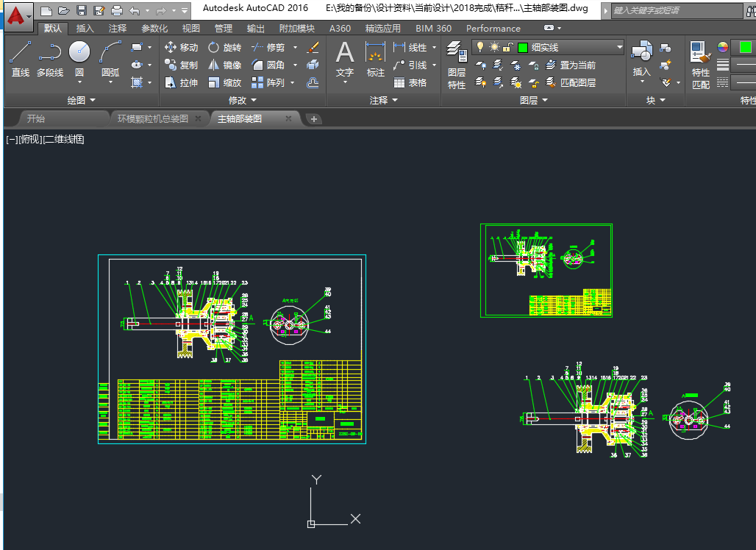Expand the 图层 panel dropdown
756x550 pixels.
pyautogui.click(x=534, y=100)
